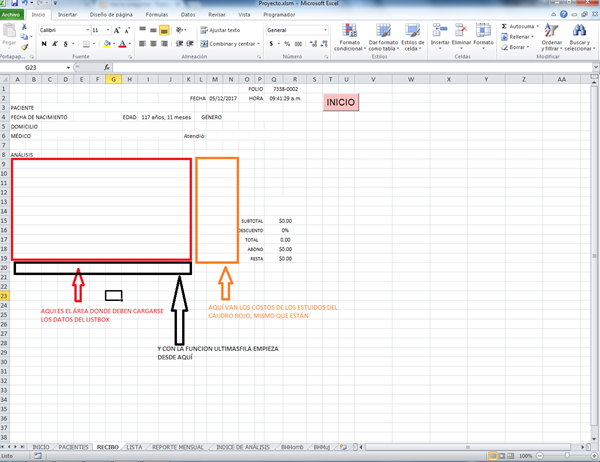Image resolution: width=600 pixels, height=462 pixels.
Task: Toggle bold formatting (N button)
Action: point(43,44)
